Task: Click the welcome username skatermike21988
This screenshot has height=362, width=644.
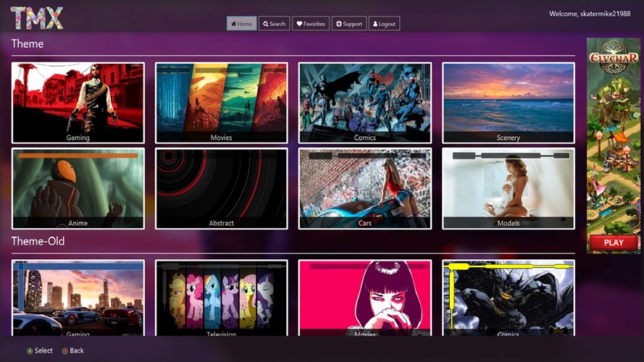Action: 605,14
